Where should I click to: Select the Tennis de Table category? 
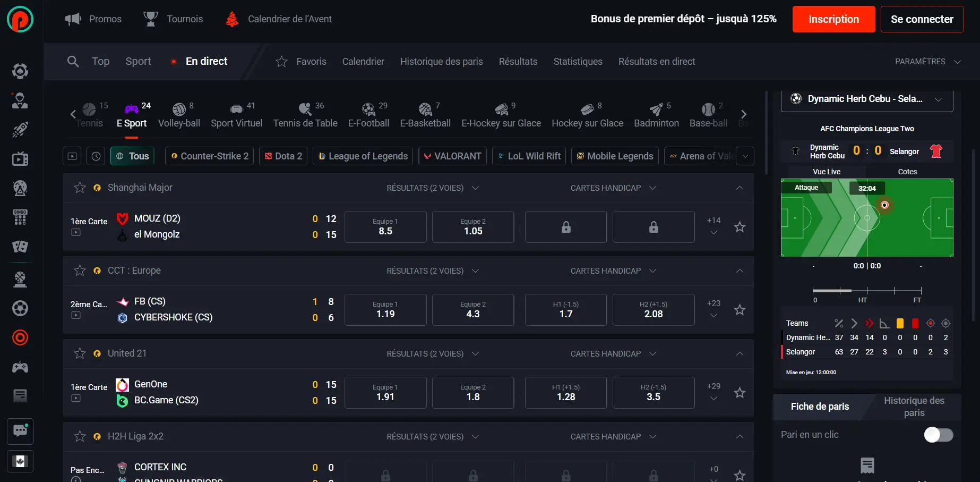pos(305,115)
